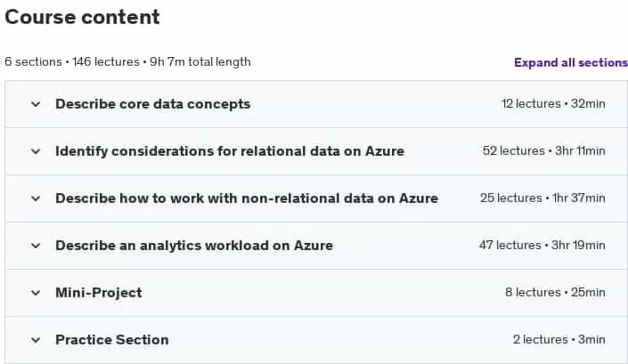The height and width of the screenshot is (364, 628).
Task: Open Describe how to work with non-relational data
Action: (x=247, y=198)
